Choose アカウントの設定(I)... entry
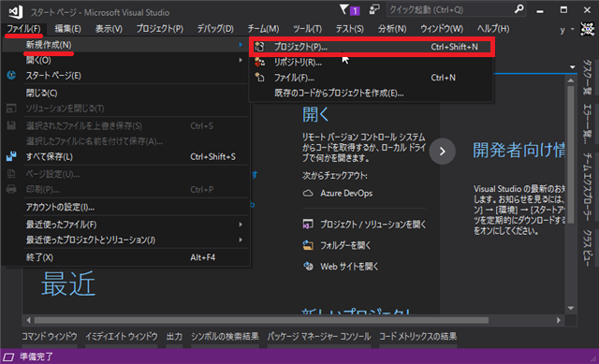The width and height of the screenshot is (599, 364). (125, 207)
